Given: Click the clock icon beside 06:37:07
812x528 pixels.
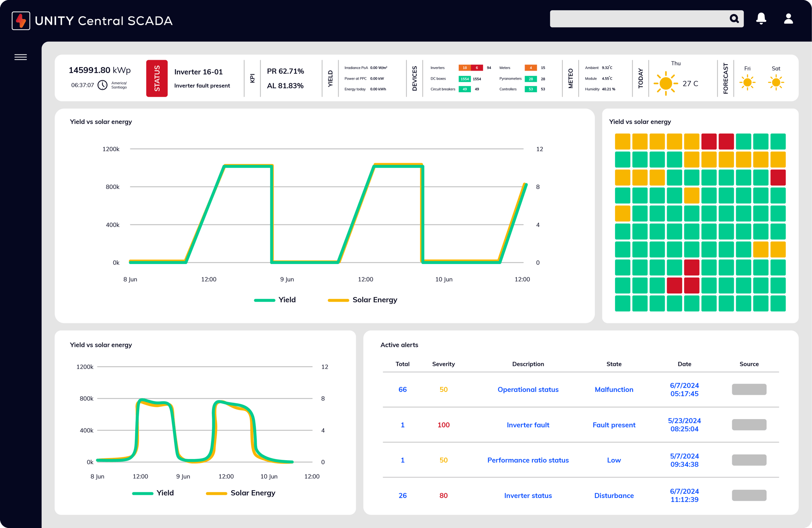Looking at the screenshot, I should pos(103,85).
